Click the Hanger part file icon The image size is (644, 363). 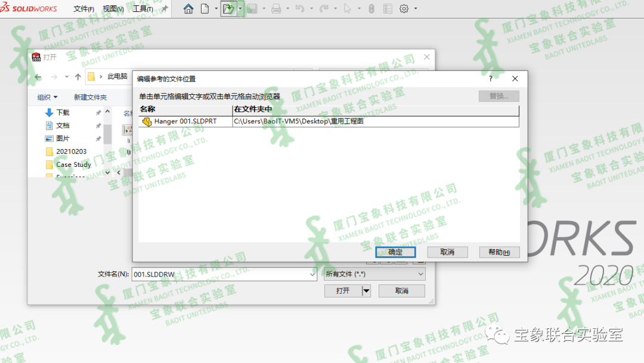[x=147, y=122]
